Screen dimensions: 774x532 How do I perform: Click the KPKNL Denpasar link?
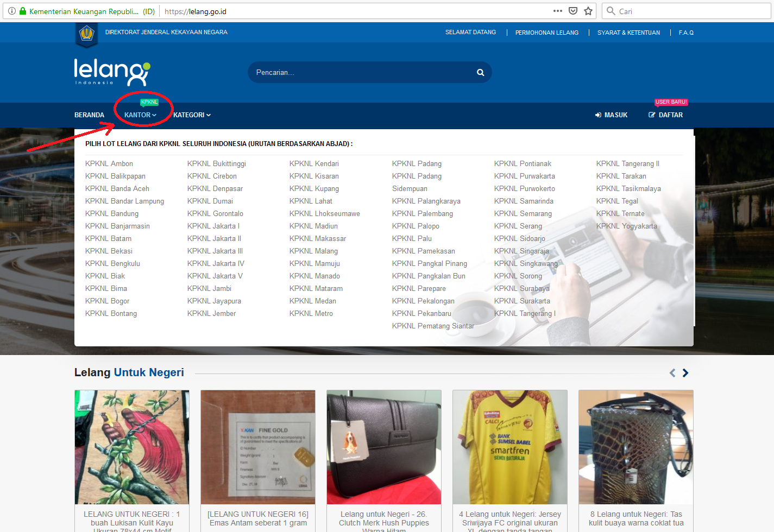pyautogui.click(x=215, y=188)
